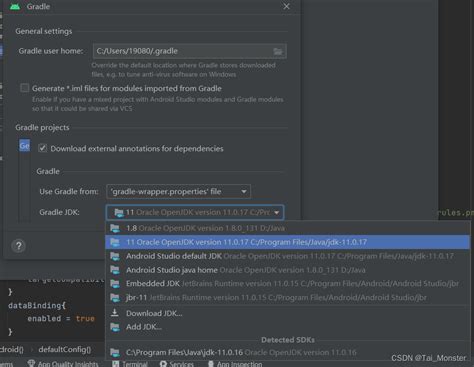Click dataBinding{ line in code editor
Viewport: 474px width, 367px height.
coord(37,305)
